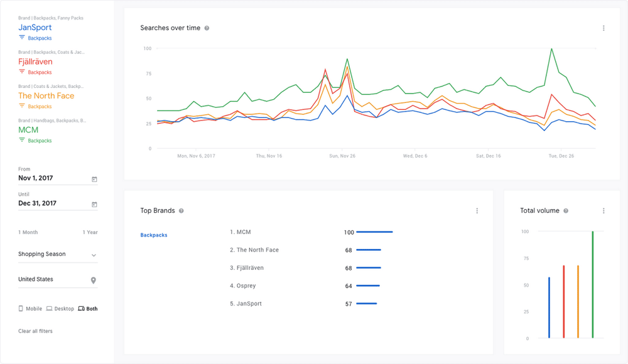Image resolution: width=628 pixels, height=364 pixels.
Task: Click the 2. The North Face brand row
Action: (x=305, y=250)
